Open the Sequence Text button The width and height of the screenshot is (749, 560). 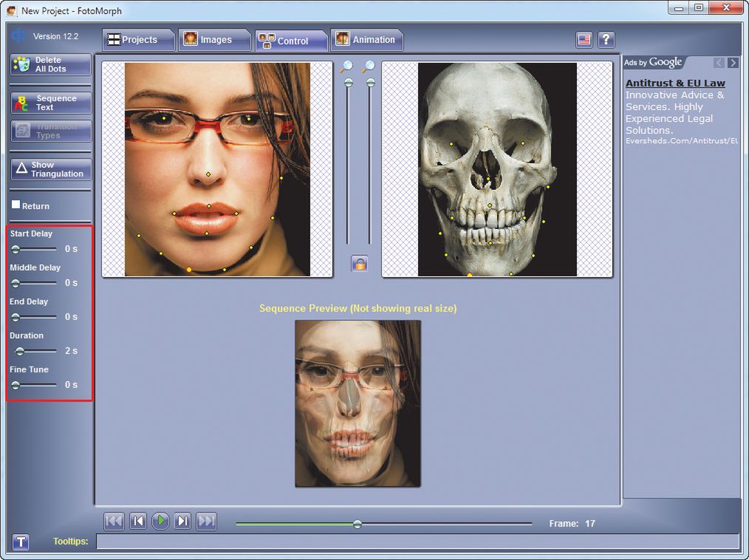click(51, 103)
